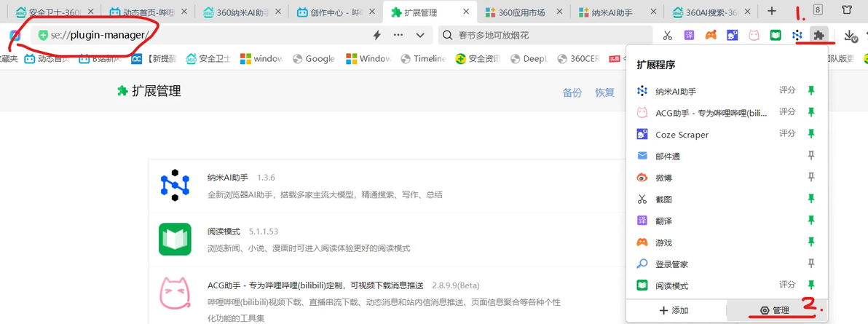
Task: Open the extensions puzzle icon in toolbar
Action: point(818,36)
